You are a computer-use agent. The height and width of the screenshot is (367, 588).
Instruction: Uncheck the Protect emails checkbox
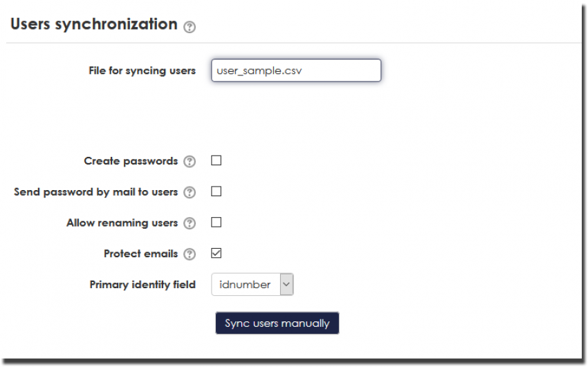click(x=216, y=254)
